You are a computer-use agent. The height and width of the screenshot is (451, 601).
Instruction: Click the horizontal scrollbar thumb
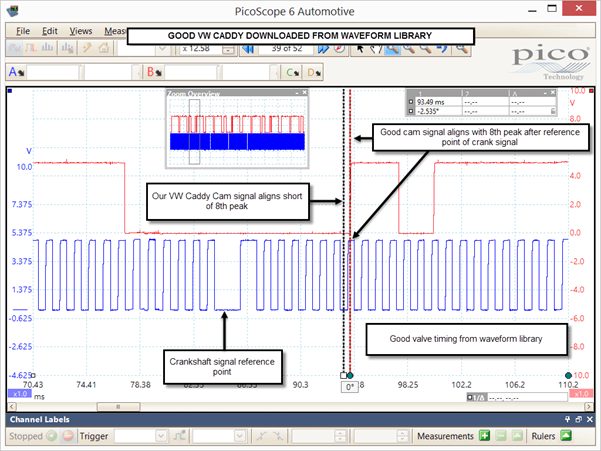(x=118, y=406)
